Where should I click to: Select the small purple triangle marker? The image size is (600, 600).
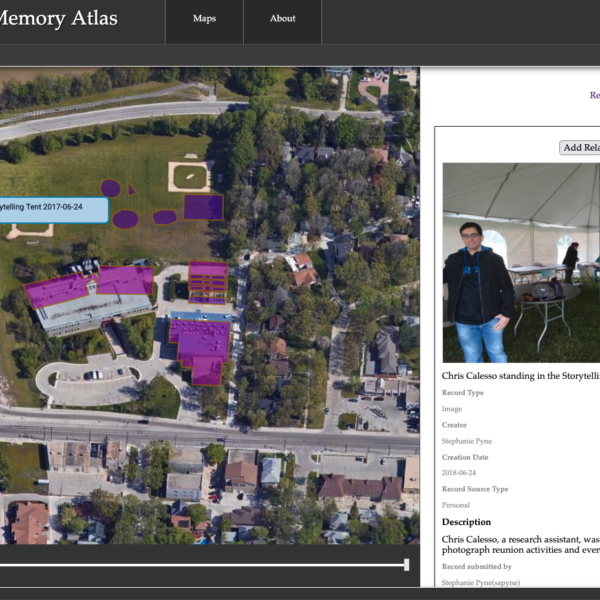click(131, 189)
